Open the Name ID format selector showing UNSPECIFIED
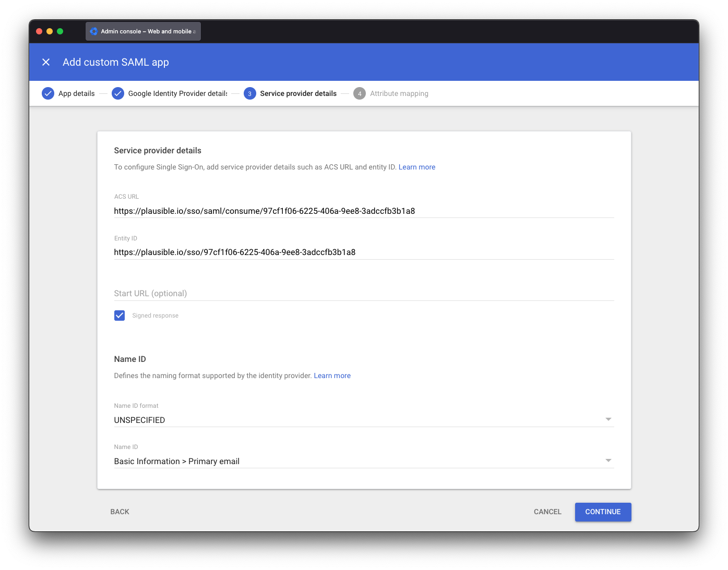The width and height of the screenshot is (728, 570). (x=364, y=420)
